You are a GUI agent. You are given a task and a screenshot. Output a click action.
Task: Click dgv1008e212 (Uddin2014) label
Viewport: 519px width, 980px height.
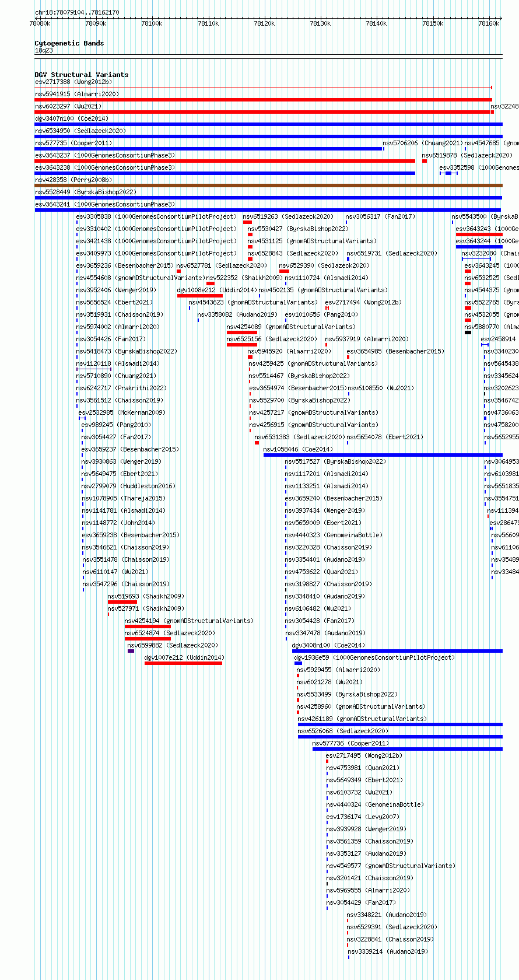(218, 290)
